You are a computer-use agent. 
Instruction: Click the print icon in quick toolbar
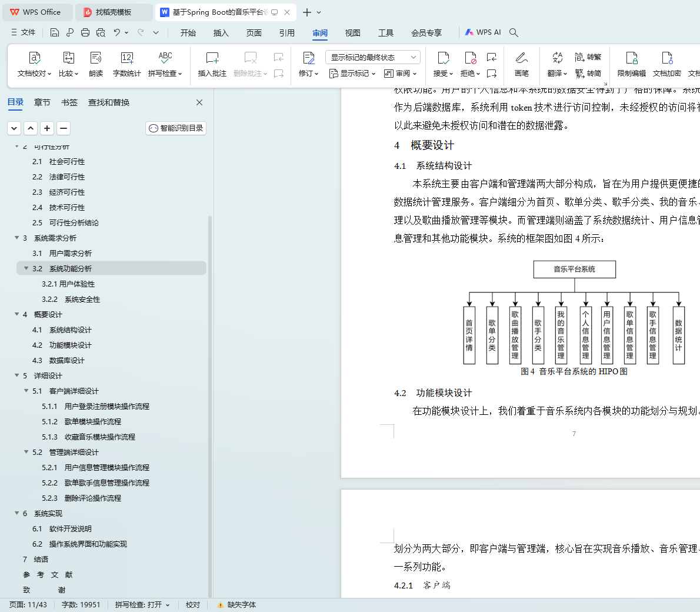coord(85,32)
